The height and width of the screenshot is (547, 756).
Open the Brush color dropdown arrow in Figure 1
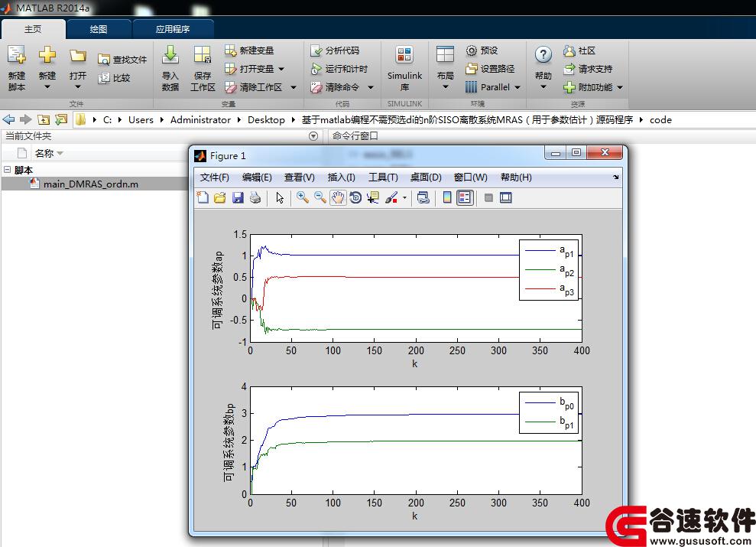pyautogui.click(x=404, y=198)
